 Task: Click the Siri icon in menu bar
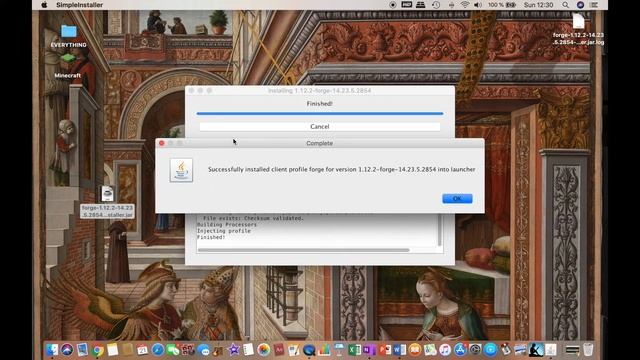(580, 5)
